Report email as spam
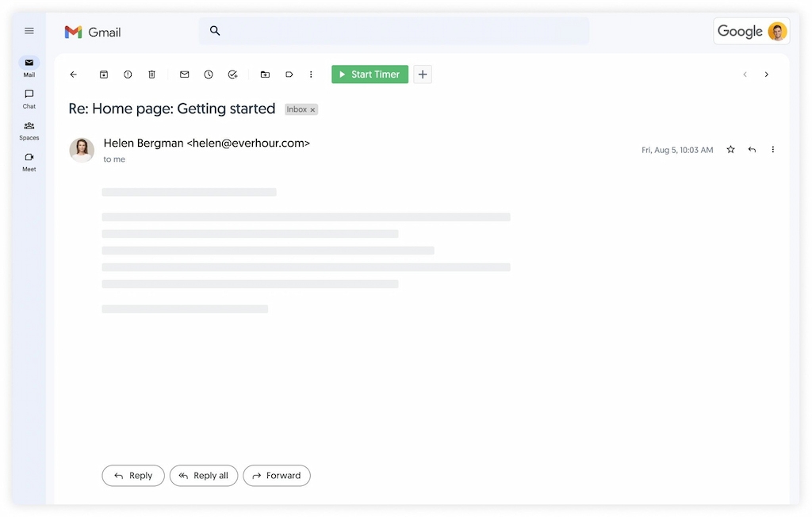The width and height of the screenshot is (812, 517). pos(128,75)
